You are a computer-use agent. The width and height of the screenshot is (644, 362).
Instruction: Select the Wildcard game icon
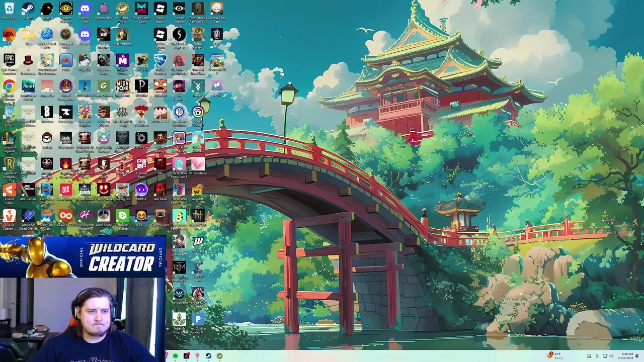click(x=198, y=244)
